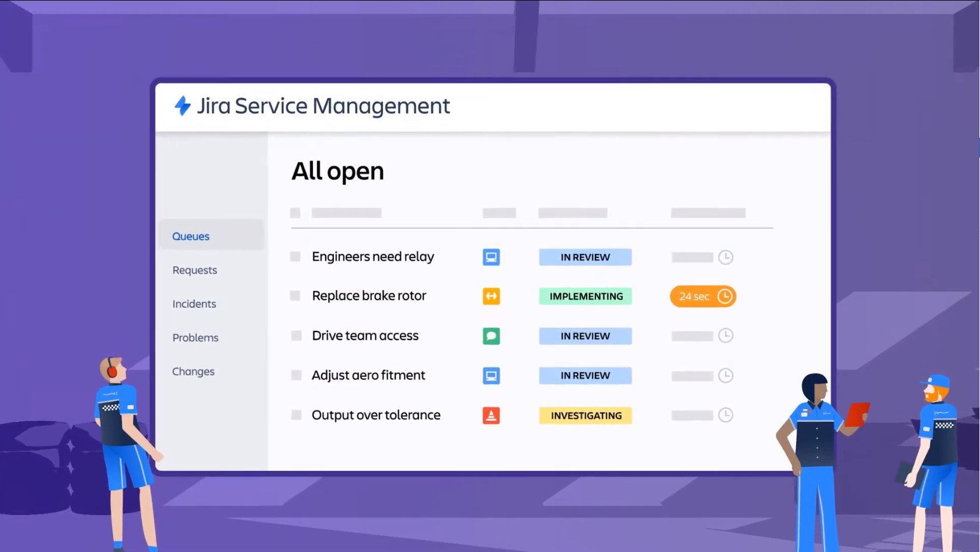980x552 pixels.
Task: Open the Requests section in the sidebar
Action: (194, 270)
